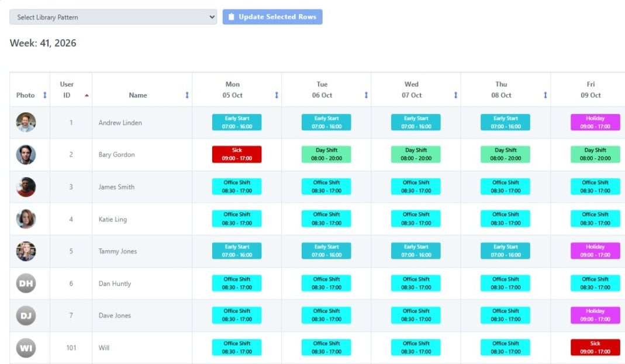625x364 pixels.
Task: Click Katie Ling's profile photo
Action: (x=26, y=219)
